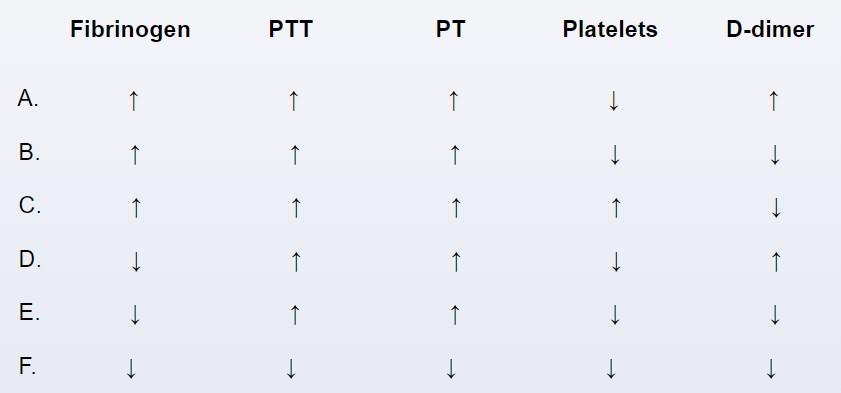Click row D's D-dimer up arrow
Screen dimensions: 841x393
775,262
